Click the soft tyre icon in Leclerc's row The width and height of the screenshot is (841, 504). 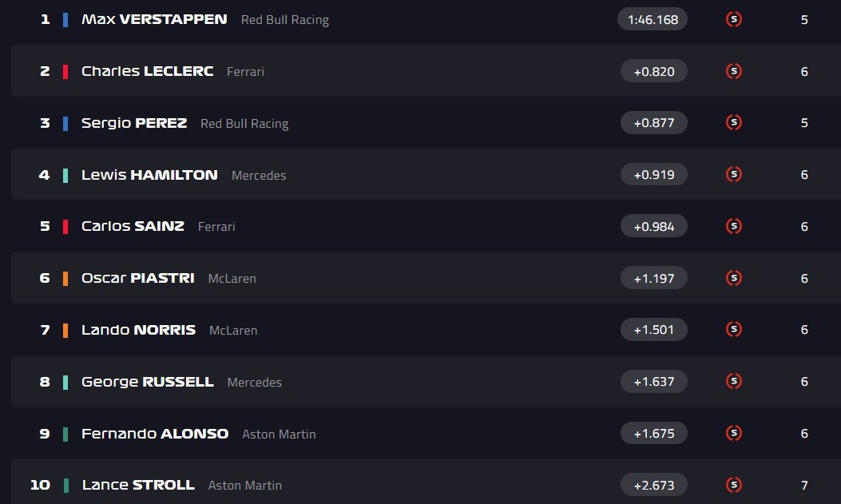[733, 71]
